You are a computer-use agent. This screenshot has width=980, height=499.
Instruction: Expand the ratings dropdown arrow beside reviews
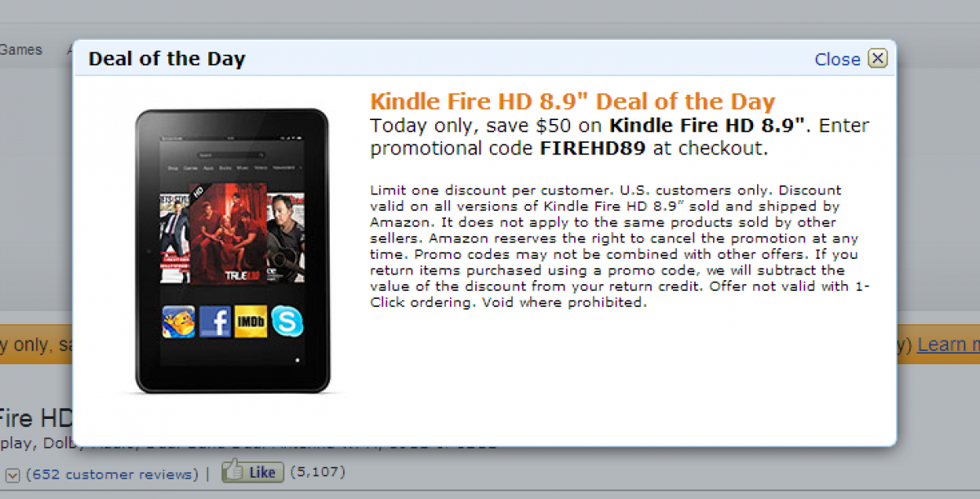(13, 474)
